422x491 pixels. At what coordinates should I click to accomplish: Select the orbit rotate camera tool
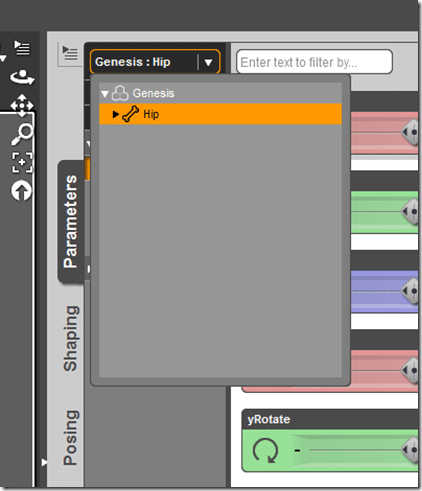click(22, 77)
